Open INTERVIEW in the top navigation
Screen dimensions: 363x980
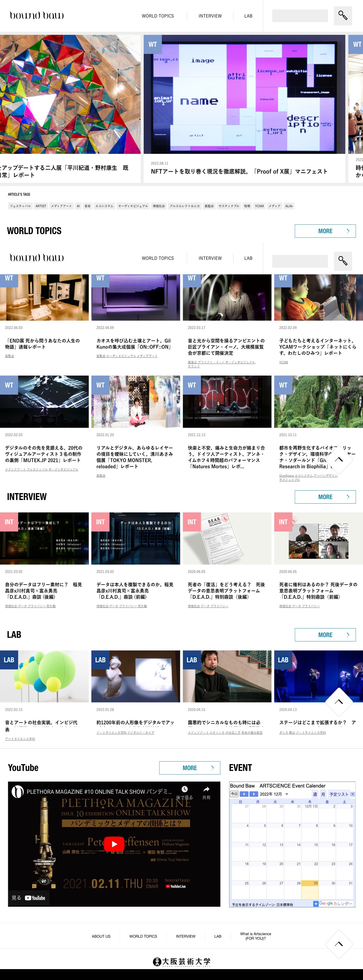tap(210, 16)
